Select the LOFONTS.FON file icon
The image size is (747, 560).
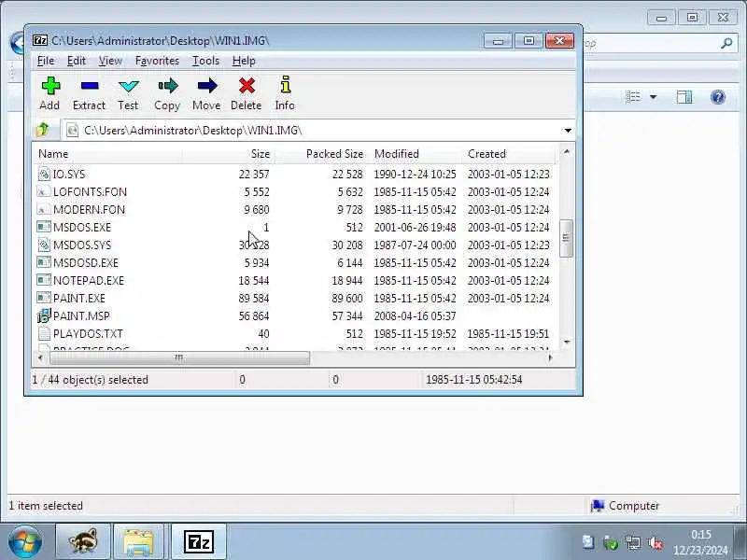(x=44, y=192)
